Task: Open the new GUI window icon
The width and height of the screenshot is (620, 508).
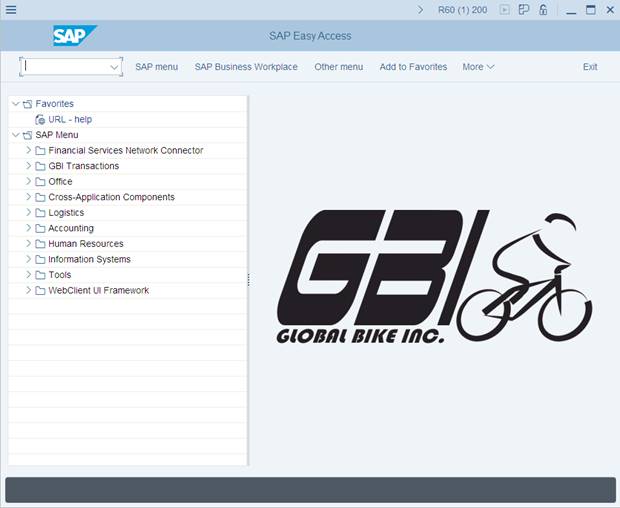Action: point(524,10)
